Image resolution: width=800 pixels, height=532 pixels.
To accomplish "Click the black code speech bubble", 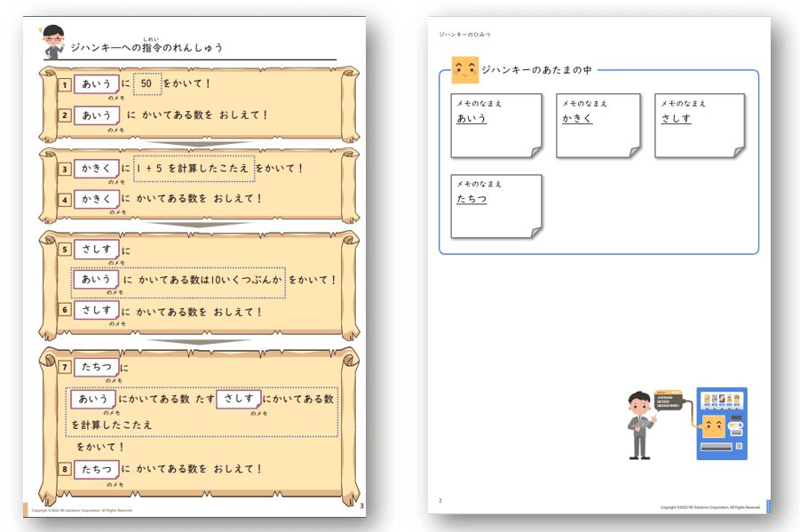I will point(667,400).
